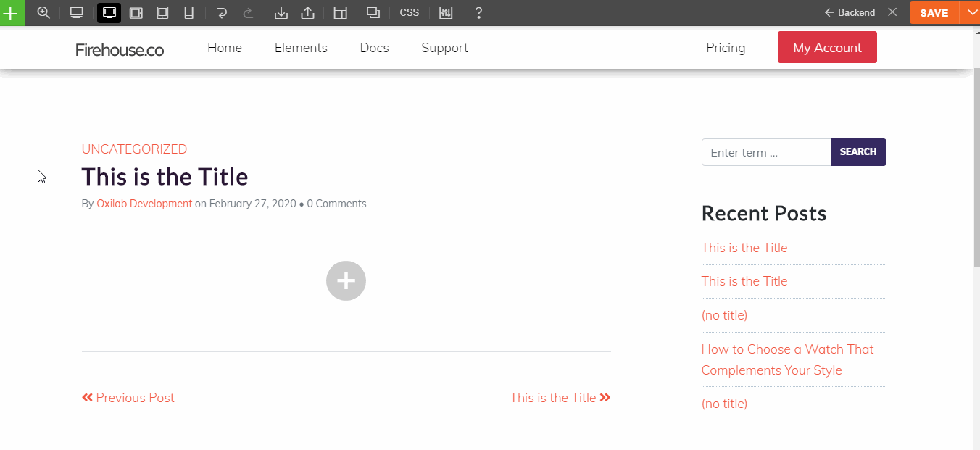Screen dimensions: 980x450
Task: Open next post This is the Title link
Action: pos(560,398)
